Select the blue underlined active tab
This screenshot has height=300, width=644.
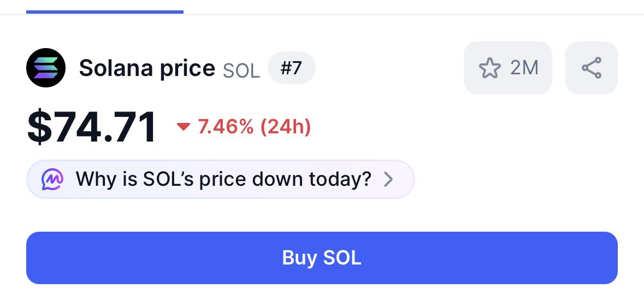pyautogui.click(x=105, y=12)
